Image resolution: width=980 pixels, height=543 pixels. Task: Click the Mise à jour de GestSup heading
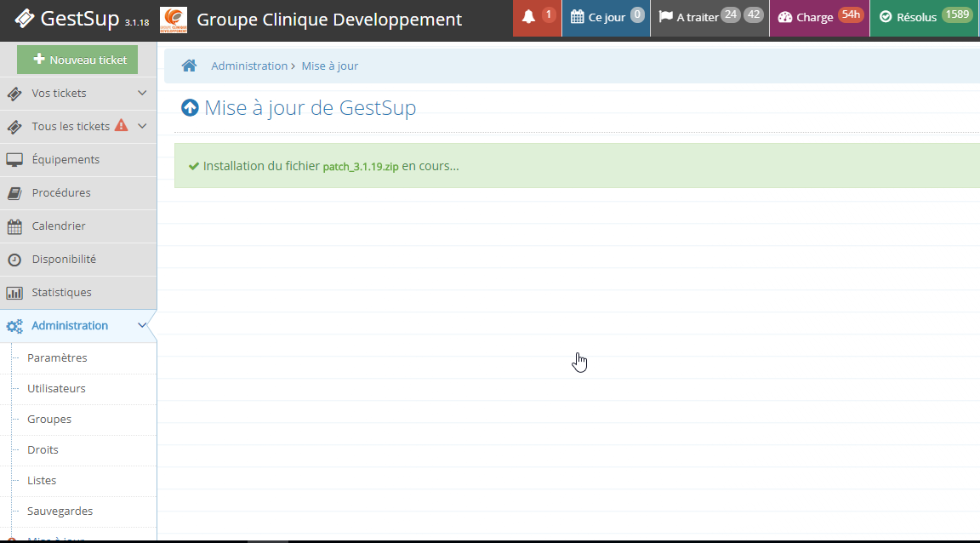pos(310,107)
